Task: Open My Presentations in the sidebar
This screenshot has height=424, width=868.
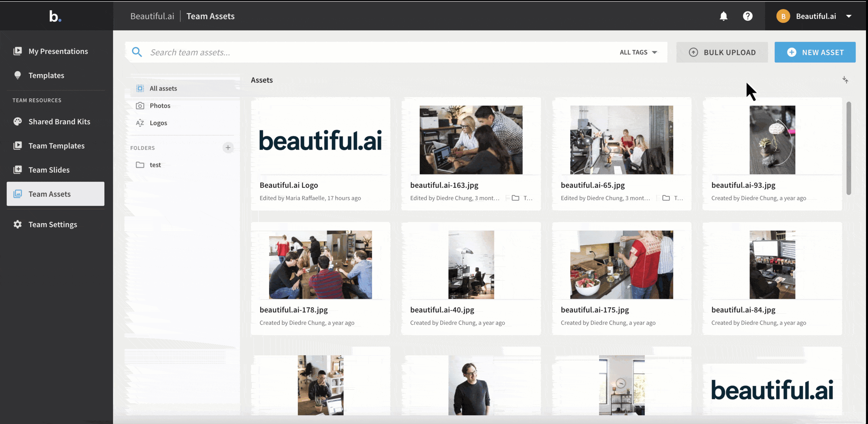Action: 55,51
